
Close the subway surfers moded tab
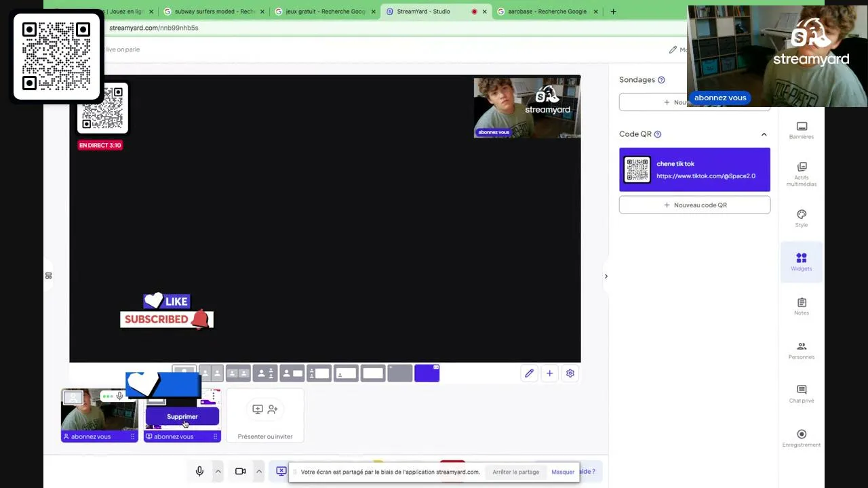click(262, 12)
